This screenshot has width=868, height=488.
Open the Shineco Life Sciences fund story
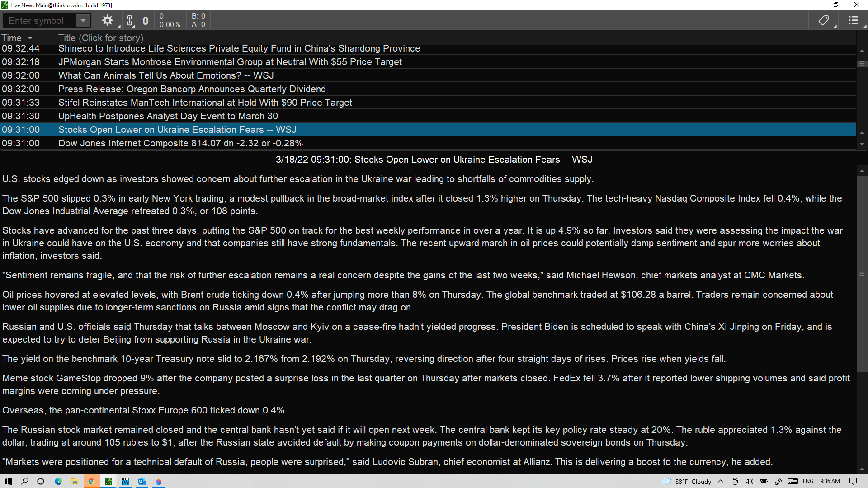click(239, 48)
